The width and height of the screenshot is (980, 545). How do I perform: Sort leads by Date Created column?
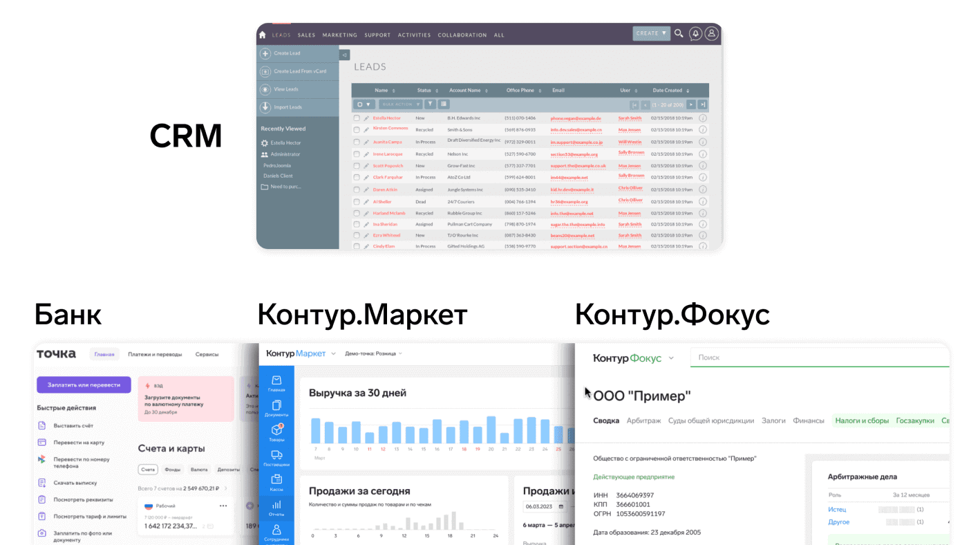(x=670, y=91)
